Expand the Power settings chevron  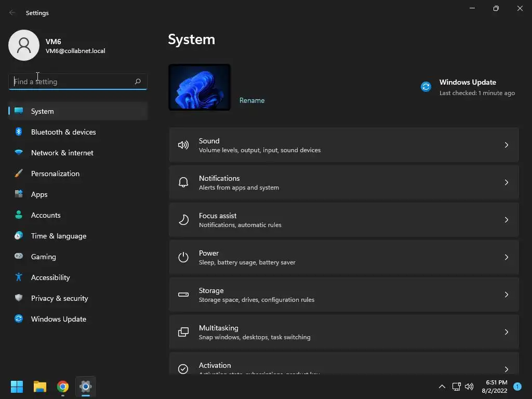coord(506,257)
